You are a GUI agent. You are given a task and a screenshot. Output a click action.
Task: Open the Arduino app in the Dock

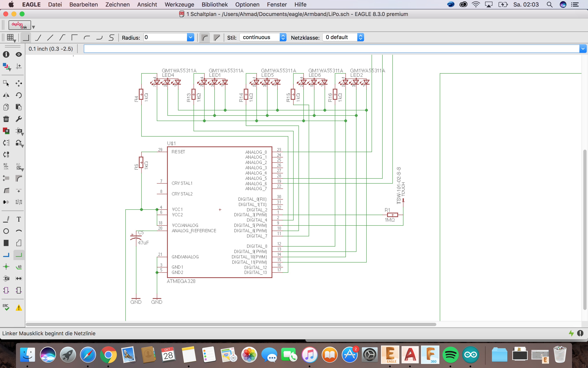(470, 355)
